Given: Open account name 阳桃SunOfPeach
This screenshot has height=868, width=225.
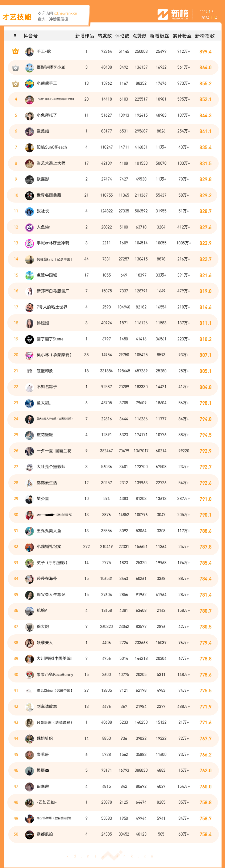Looking at the screenshot, I should 52,147.
